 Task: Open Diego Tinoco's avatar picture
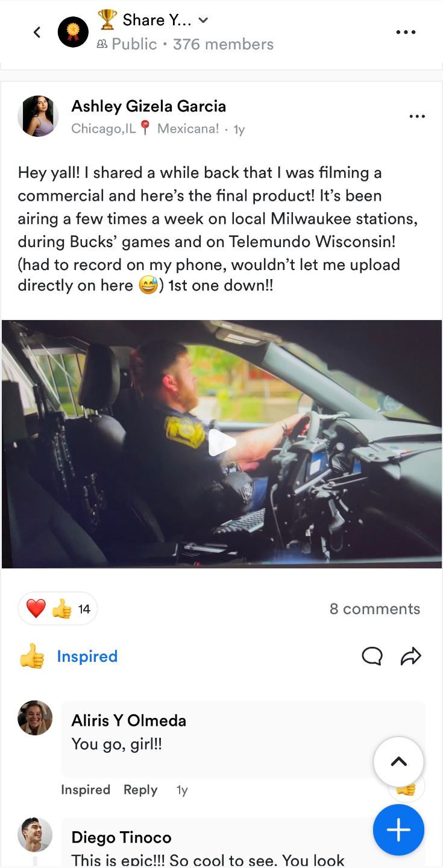pos(35,835)
